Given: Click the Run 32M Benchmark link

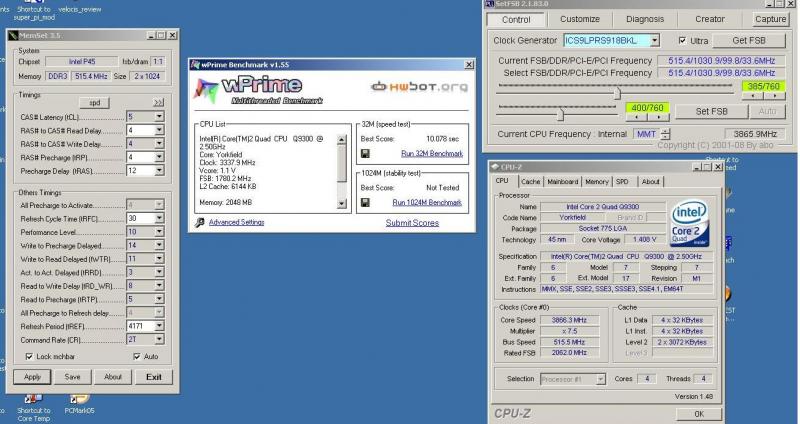Looking at the screenshot, I should click(x=432, y=153).
